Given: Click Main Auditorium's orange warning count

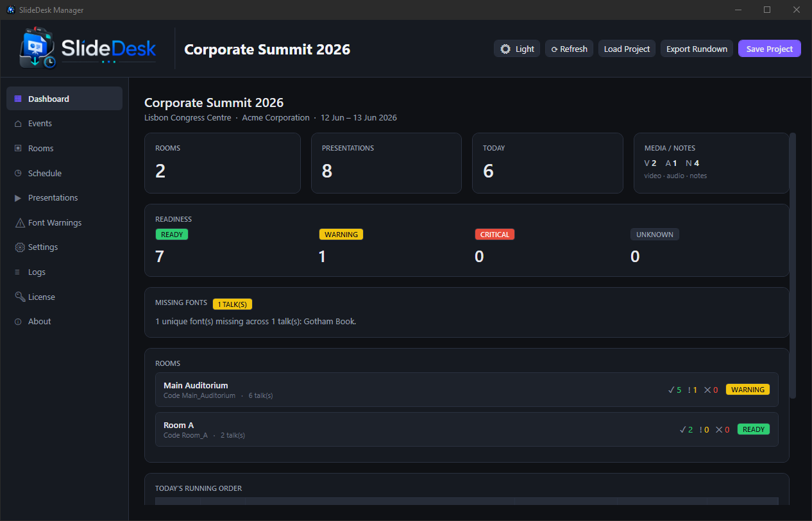Looking at the screenshot, I should pos(692,390).
